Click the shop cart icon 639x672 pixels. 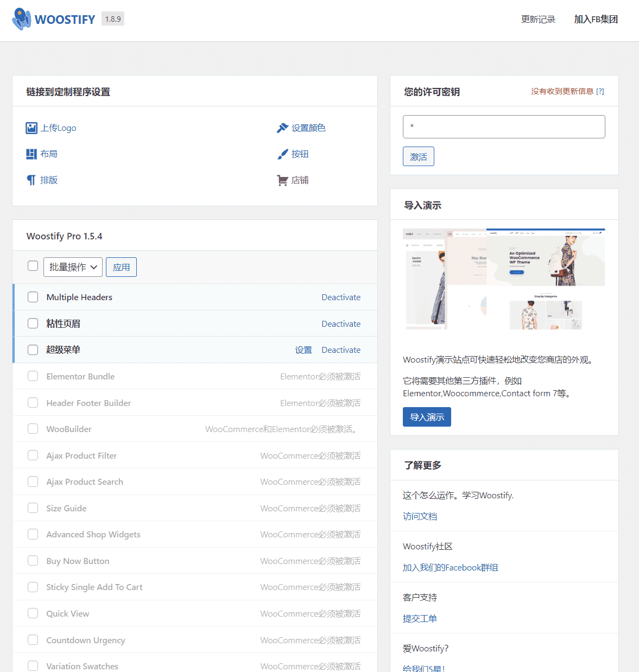pyautogui.click(x=282, y=180)
